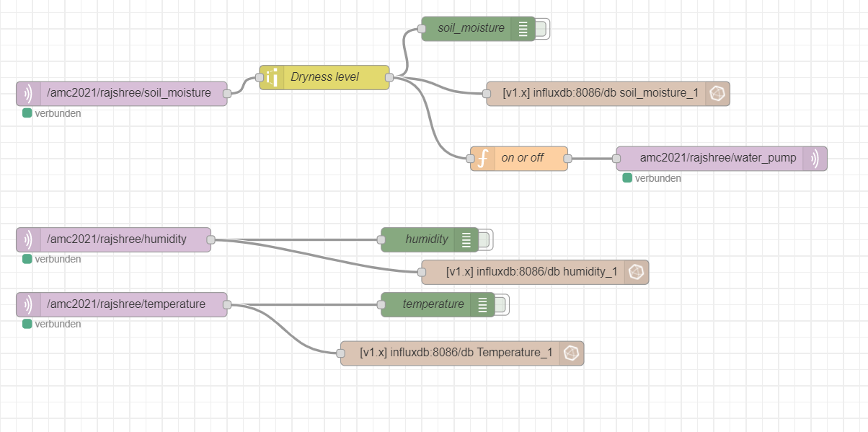Click the output port of temperature MQTT node
The image size is (868, 432).
(227, 304)
